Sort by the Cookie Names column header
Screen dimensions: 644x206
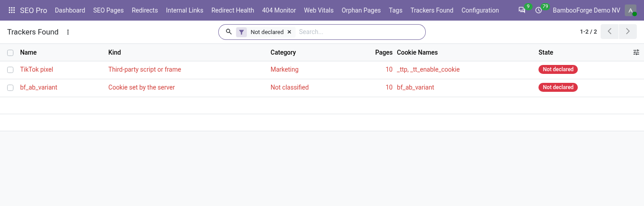(x=417, y=52)
